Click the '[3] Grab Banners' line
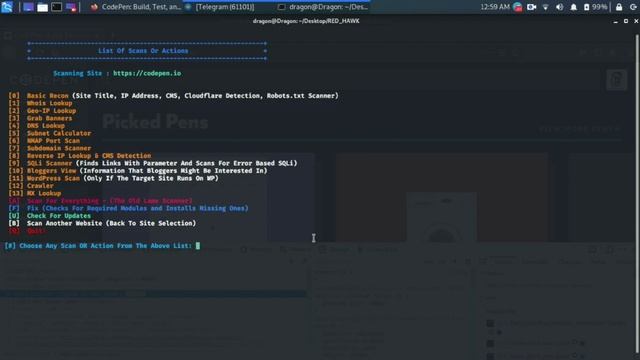 tap(40, 118)
